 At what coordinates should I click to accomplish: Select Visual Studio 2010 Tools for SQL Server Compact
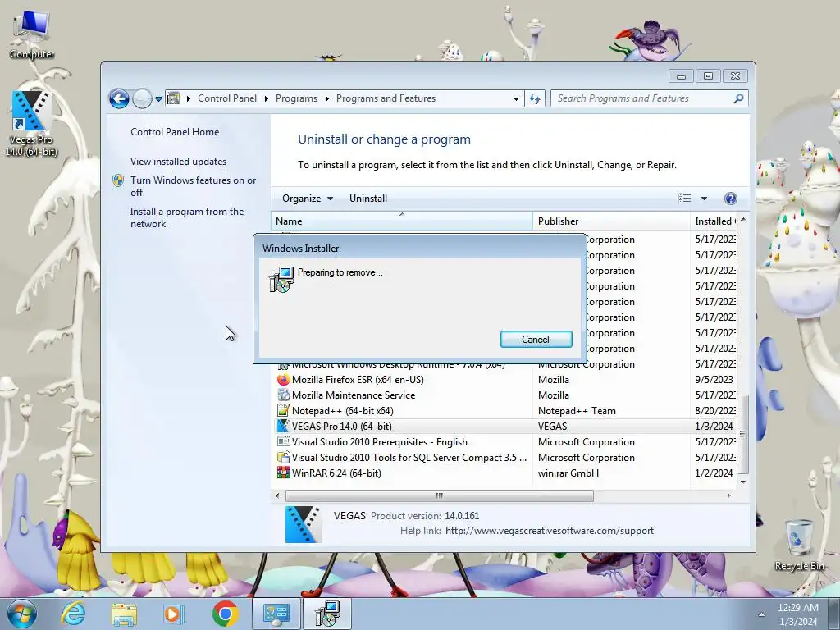tap(504, 458)
